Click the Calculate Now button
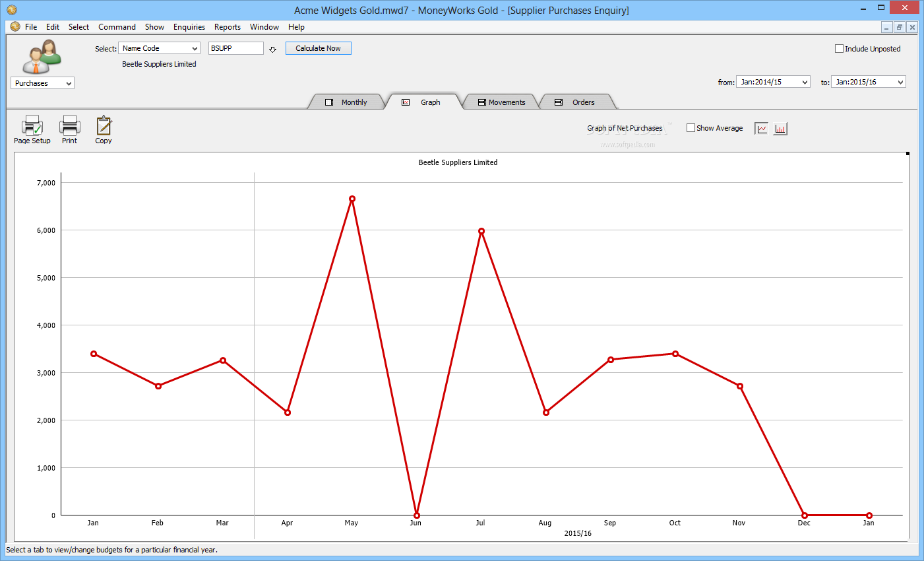 (319, 48)
